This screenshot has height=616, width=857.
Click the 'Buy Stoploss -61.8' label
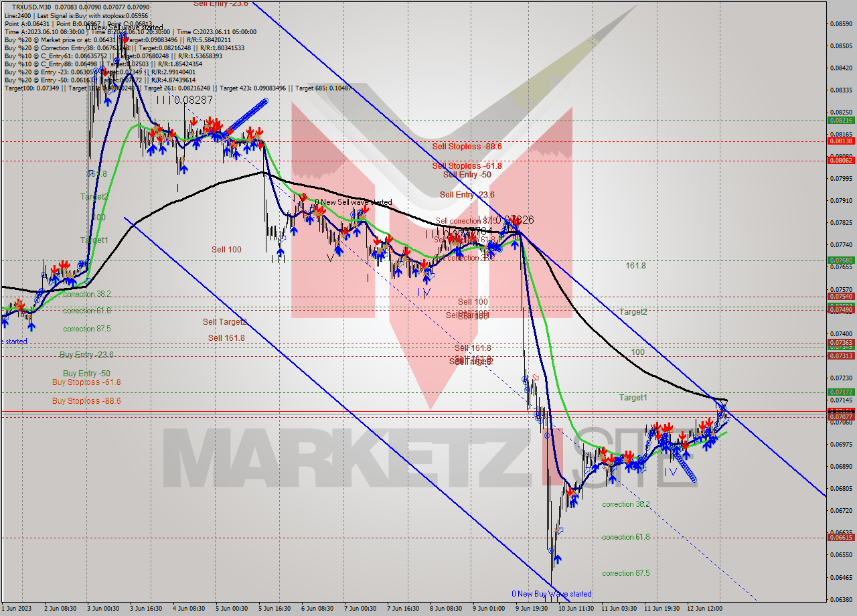coord(86,382)
